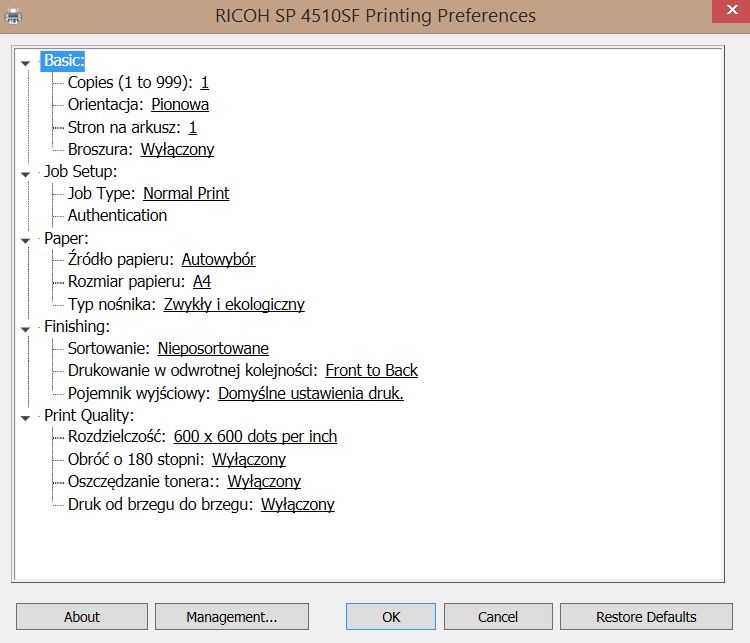Click the Pojemnik wyjściowy label
The height and width of the screenshot is (643, 750).
click(x=139, y=393)
